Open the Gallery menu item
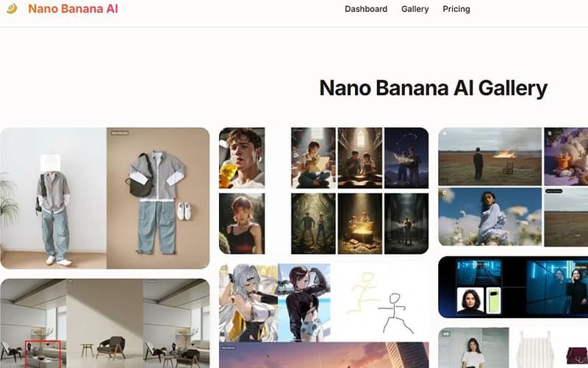The image size is (588, 368). [x=415, y=9]
